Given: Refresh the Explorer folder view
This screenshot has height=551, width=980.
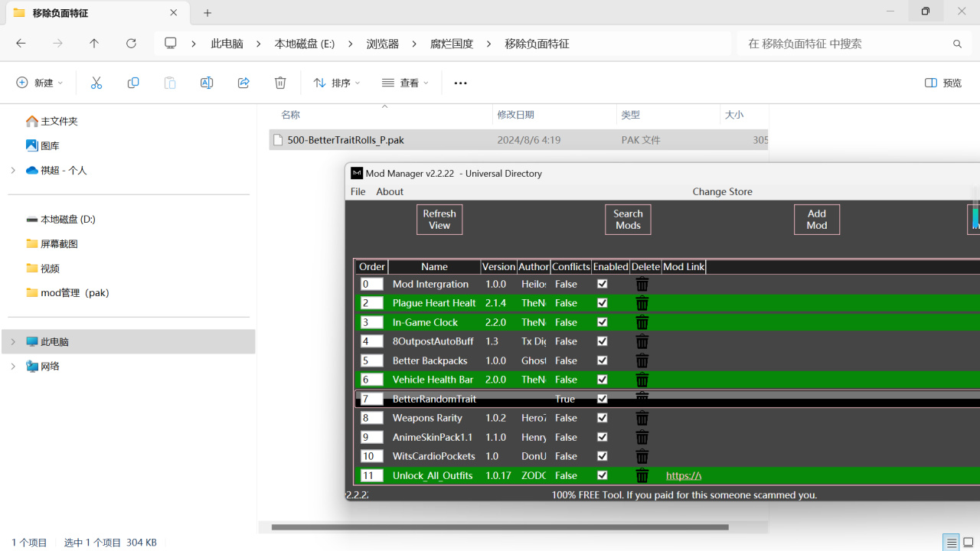Looking at the screenshot, I should 131,44.
